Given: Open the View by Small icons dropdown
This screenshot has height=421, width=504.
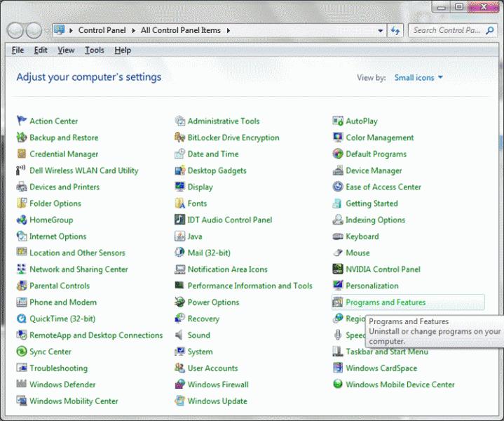Looking at the screenshot, I should click(x=418, y=78).
